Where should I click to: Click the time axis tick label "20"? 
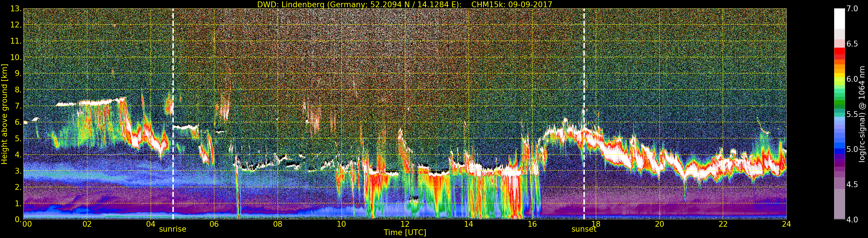[x=659, y=224]
